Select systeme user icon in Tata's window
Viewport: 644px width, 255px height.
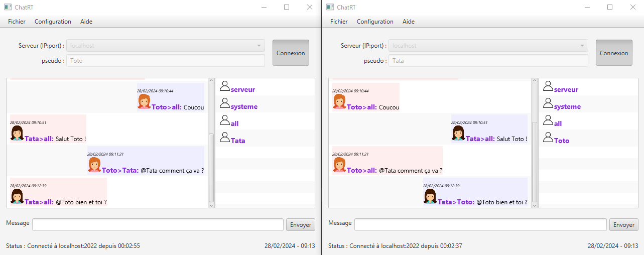pyautogui.click(x=548, y=103)
